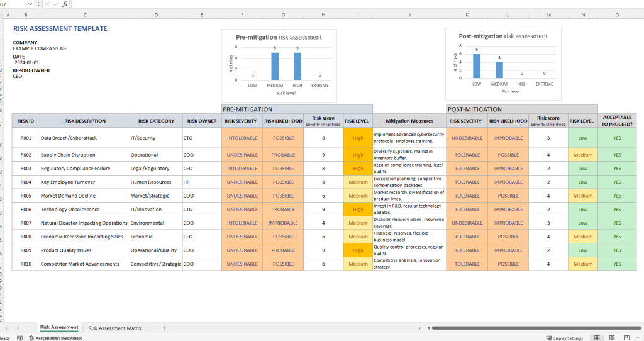Select column header C
The height and width of the screenshot is (341, 644).
tap(85, 14)
